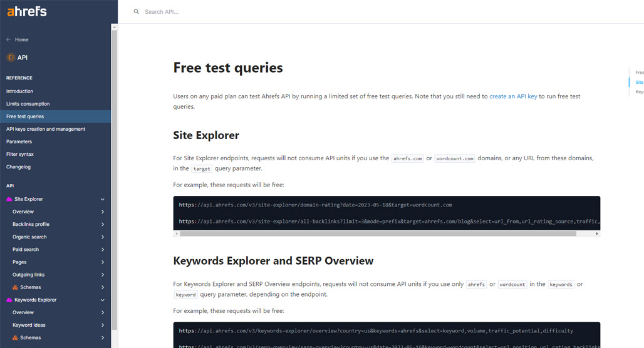Viewport: 644px width, 348px height.
Task: Click the ahrefs.com inline code
Action: (x=407, y=158)
